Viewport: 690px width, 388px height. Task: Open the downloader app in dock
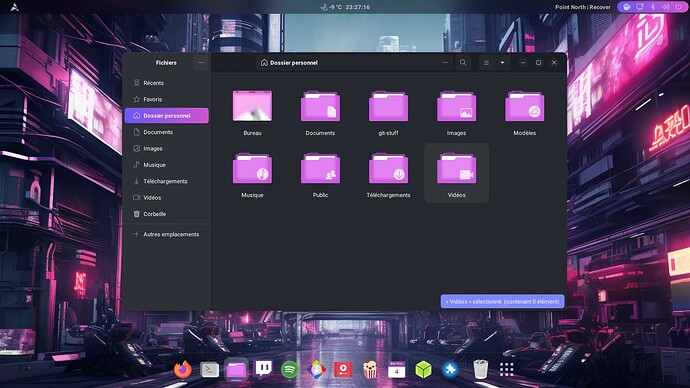(316, 370)
